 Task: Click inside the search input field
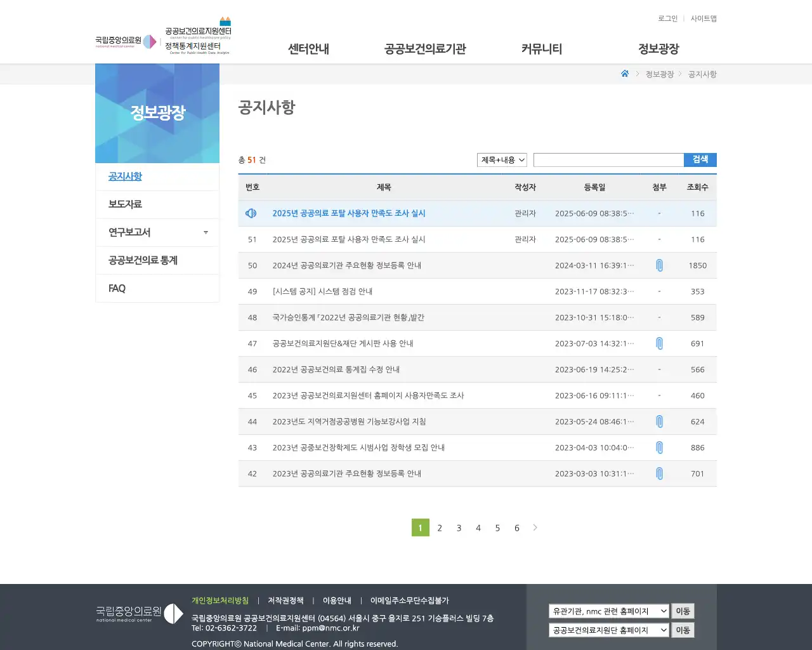coord(608,160)
